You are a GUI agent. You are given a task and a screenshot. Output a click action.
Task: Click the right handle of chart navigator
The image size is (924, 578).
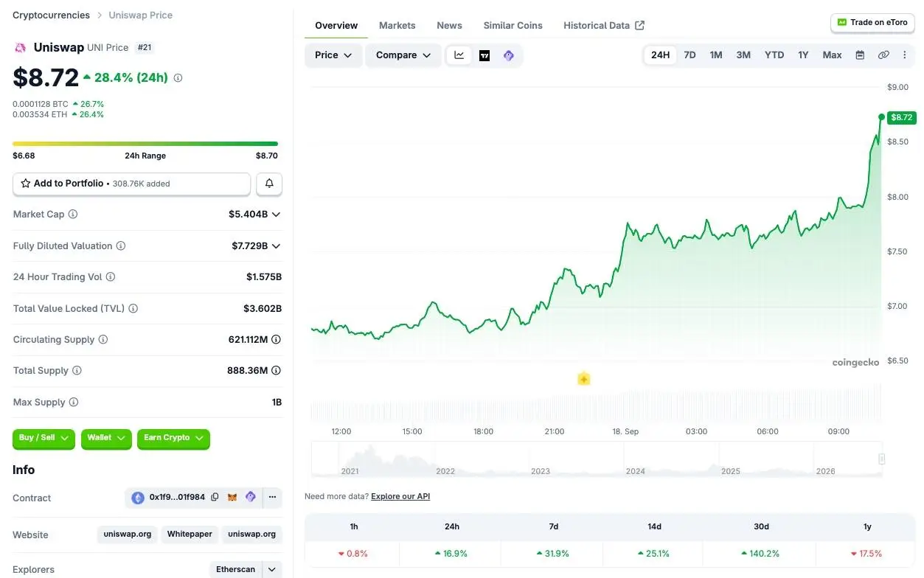(881, 459)
